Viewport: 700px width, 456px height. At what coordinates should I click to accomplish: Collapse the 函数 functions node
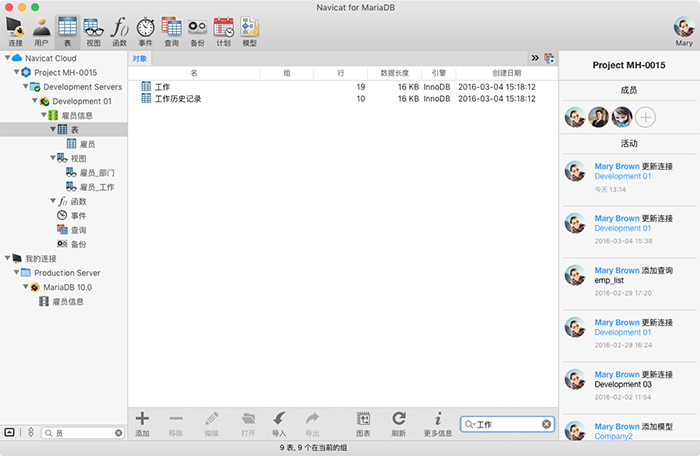point(53,201)
